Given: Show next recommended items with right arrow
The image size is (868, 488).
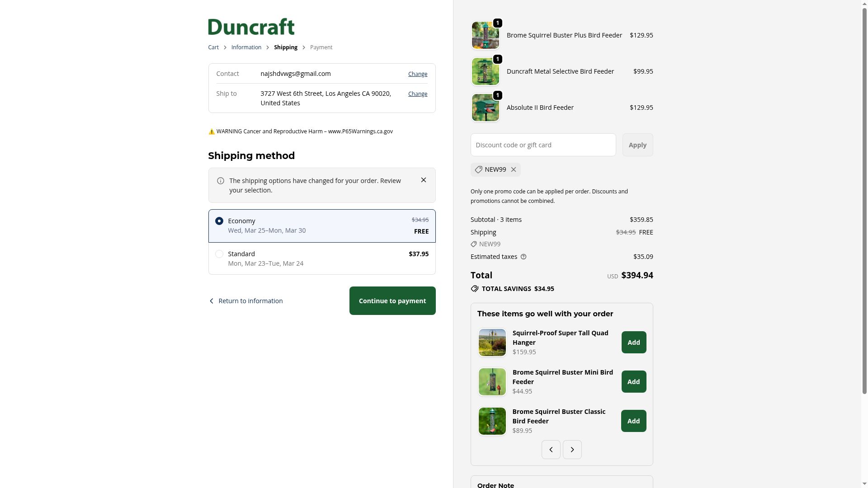Looking at the screenshot, I should [x=572, y=450].
